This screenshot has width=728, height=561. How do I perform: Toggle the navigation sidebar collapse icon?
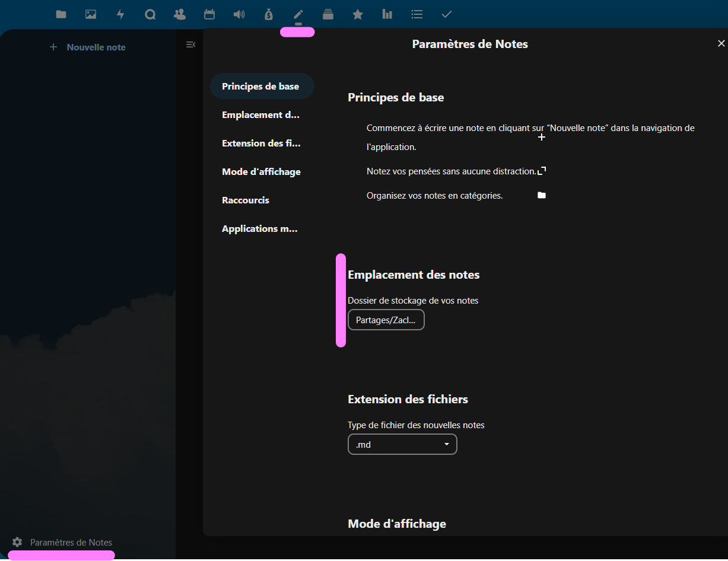pyautogui.click(x=190, y=44)
